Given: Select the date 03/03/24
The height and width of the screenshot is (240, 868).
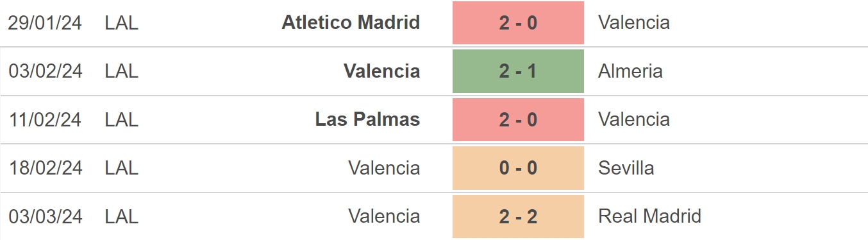Looking at the screenshot, I should point(46,216).
